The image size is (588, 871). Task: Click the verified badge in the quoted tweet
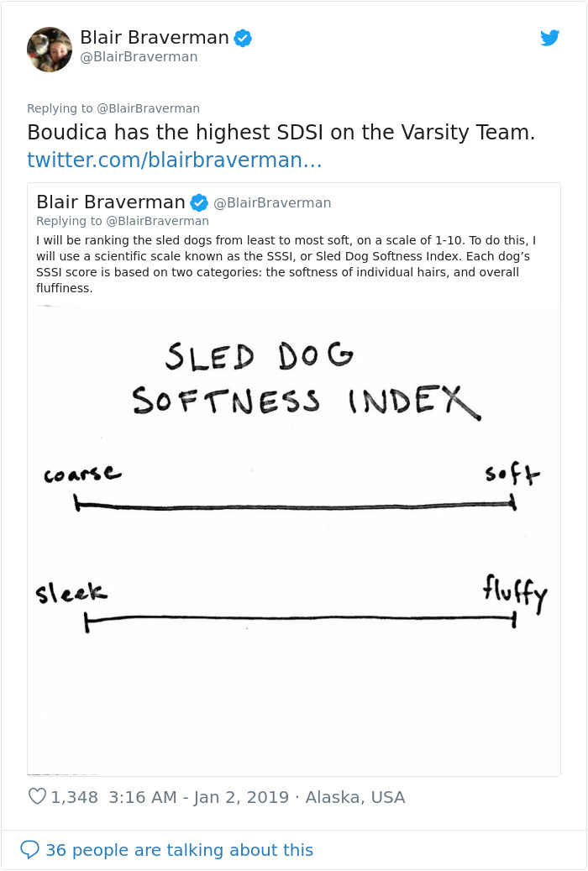tap(198, 202)
